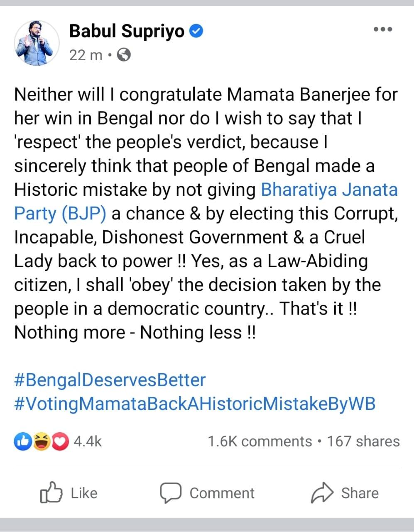414x532 pixels.
Task: Hit the Share arrow button
Action: pyautogui.click(x=345, y=493)
